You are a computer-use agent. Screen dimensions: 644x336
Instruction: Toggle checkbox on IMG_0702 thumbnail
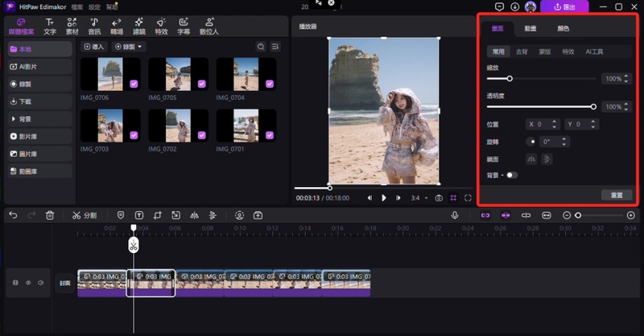202,135
